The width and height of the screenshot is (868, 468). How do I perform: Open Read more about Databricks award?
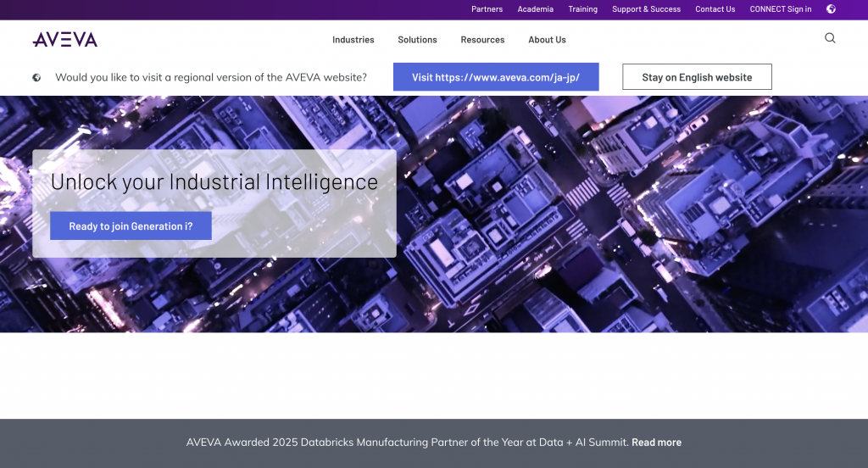tap(657, 442)
